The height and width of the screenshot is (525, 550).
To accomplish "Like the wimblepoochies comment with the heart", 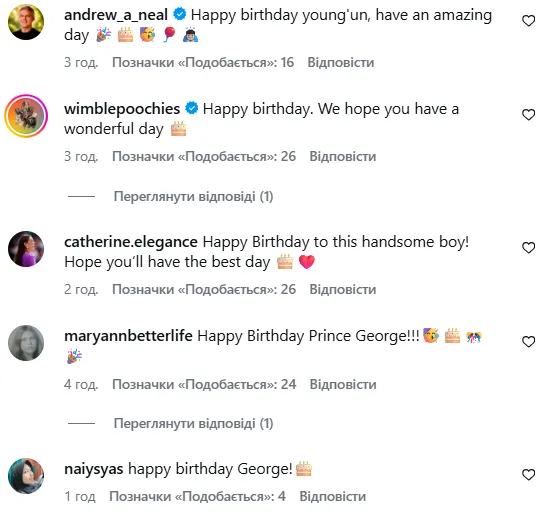I will coord(528,115).
